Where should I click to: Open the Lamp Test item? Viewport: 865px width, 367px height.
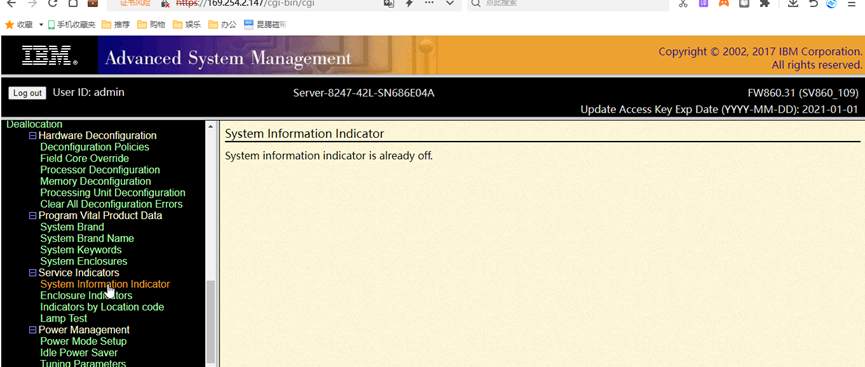(63, 318)
